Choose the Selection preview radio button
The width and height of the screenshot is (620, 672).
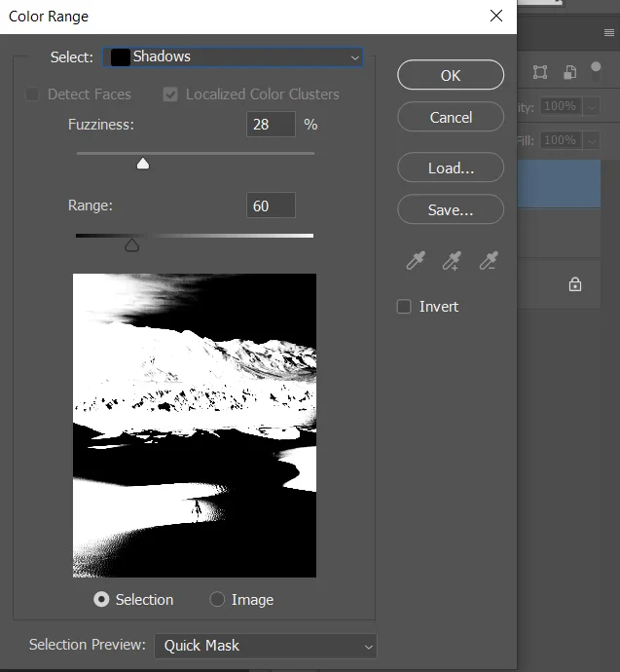click(x=101, y=600)
